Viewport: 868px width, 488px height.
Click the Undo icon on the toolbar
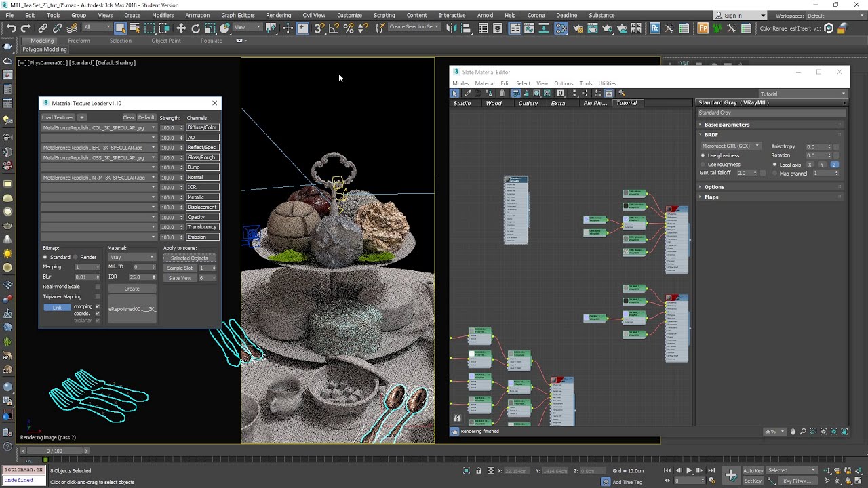(12, 28)
